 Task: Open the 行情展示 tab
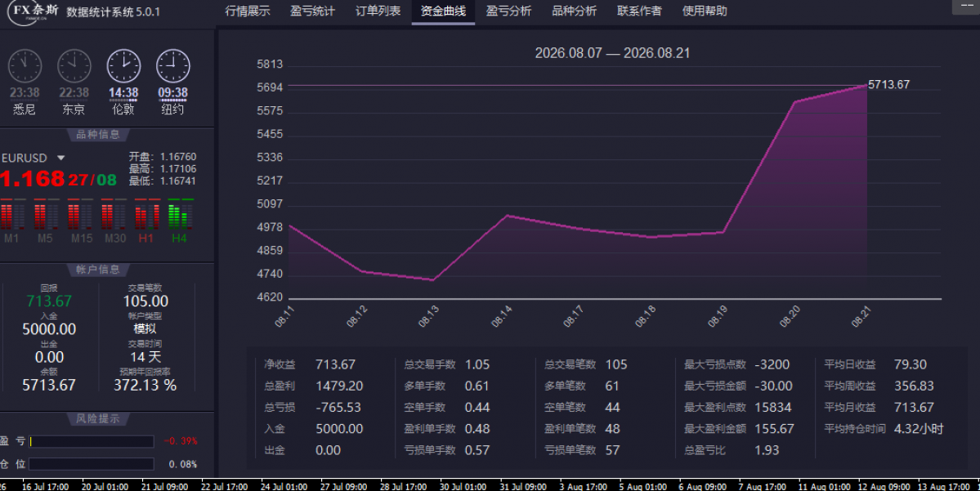tap(248, 11)
